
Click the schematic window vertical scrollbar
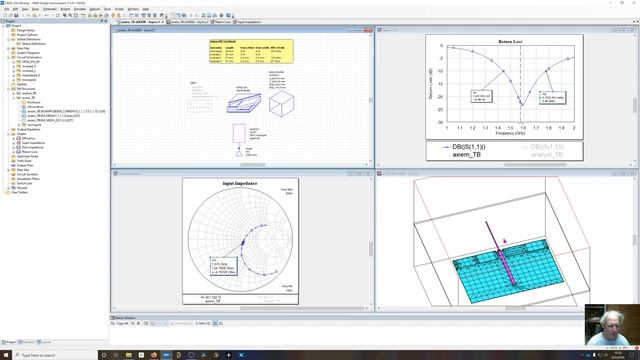[371, 100]
